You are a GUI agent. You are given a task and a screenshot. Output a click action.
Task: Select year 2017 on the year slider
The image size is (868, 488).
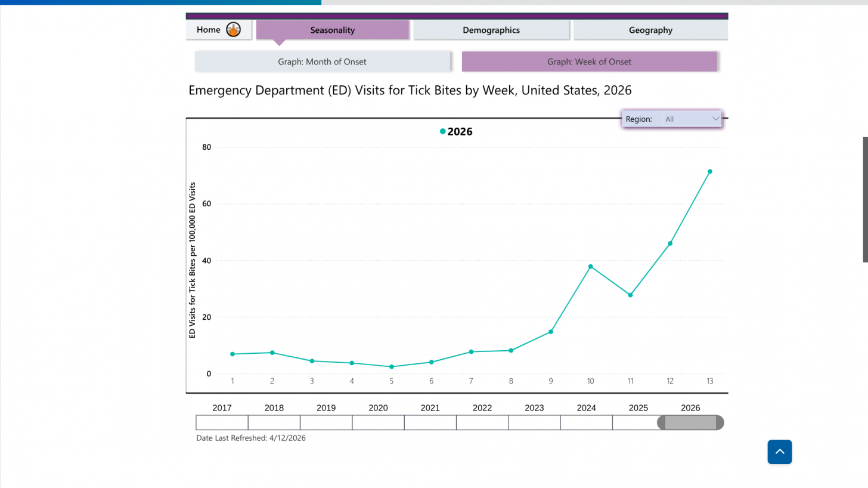click(x=222, y=422)
